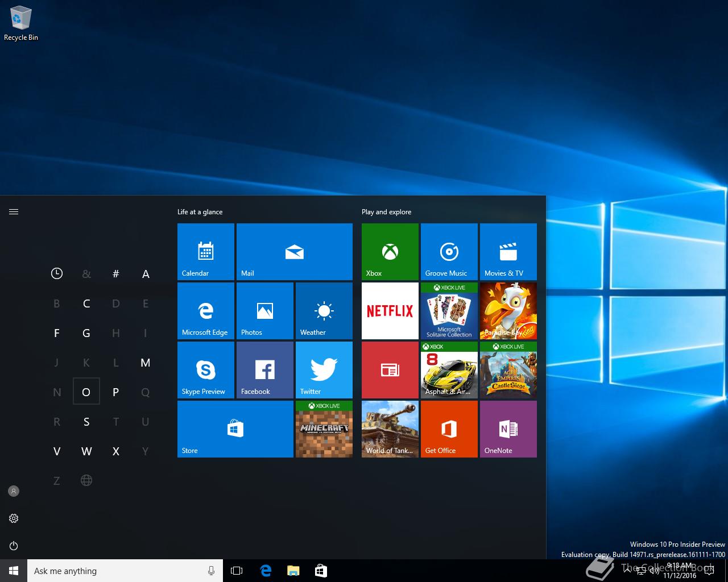Launch Asphalt 8 Airborne tile
The image size is (728, 582).
click(x=449, y=370)
